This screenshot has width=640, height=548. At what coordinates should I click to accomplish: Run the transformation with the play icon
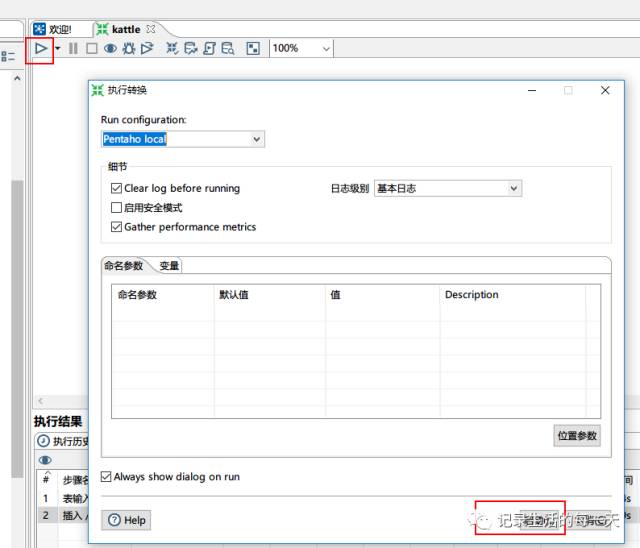(41, 49)
